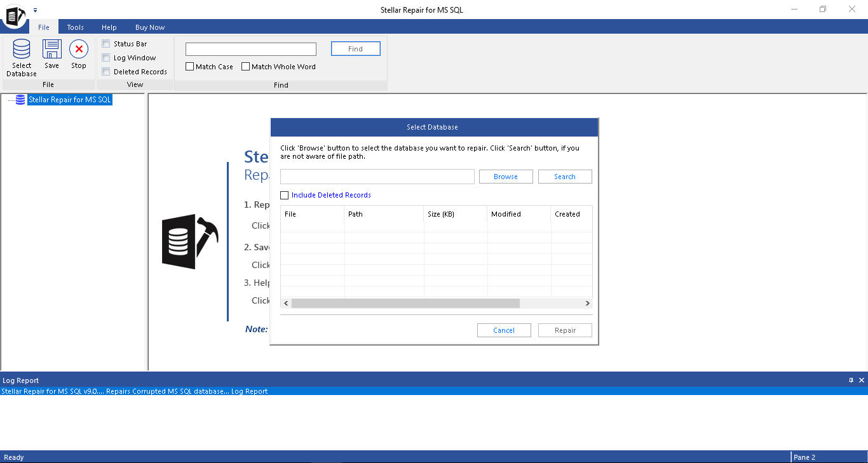The height and width of the screenshot is (463, 868).
Task: Select Stellar Repair for MS SQL tree node
Action: coord(70,100)
